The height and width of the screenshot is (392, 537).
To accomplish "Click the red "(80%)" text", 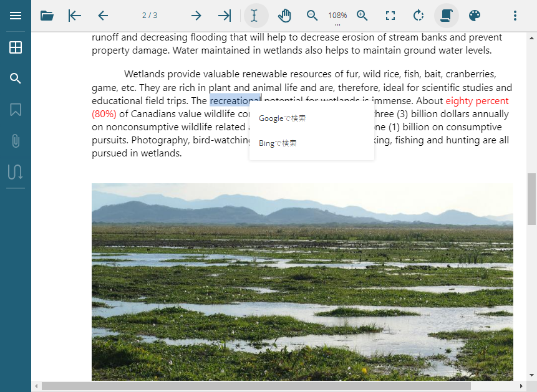I will coord(104,113).
